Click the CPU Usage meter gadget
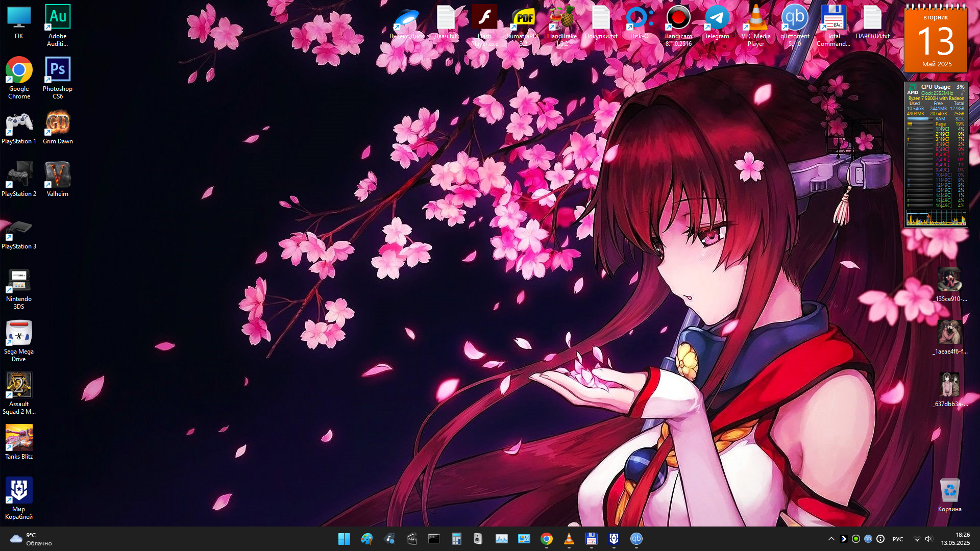 [x=936, y=155]
